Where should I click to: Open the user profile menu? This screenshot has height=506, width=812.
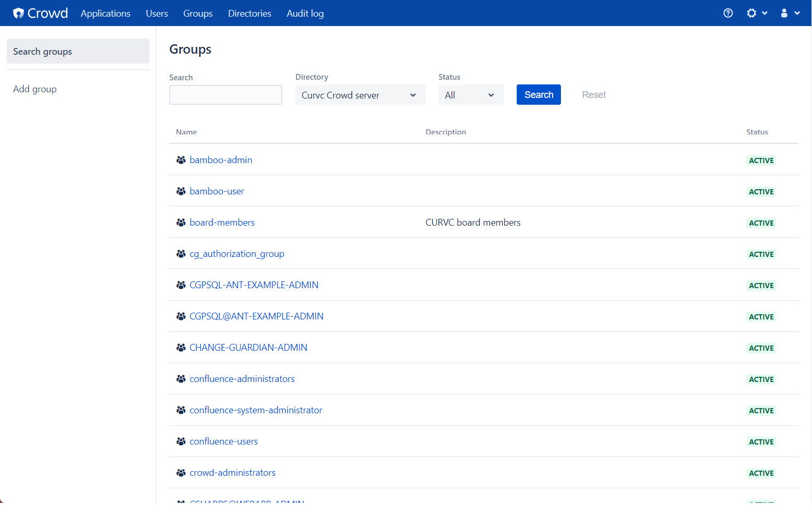[x=790, y=13]
